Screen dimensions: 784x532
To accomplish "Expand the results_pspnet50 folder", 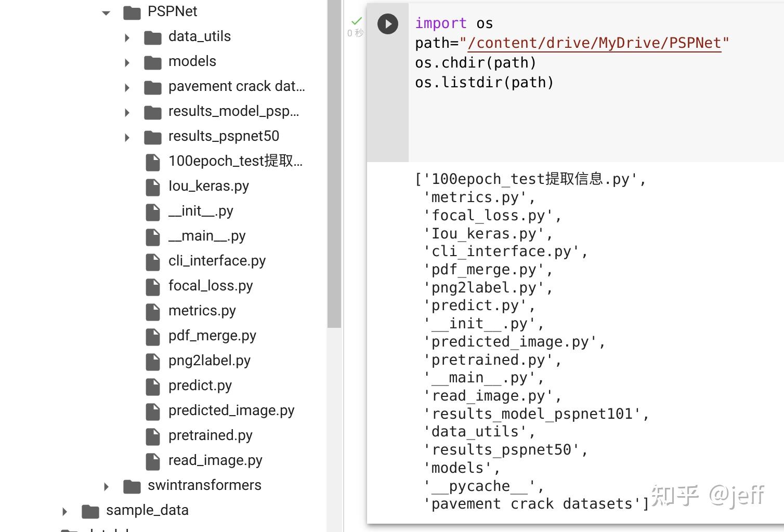I will pyautogui.click(x=127, y=137).
